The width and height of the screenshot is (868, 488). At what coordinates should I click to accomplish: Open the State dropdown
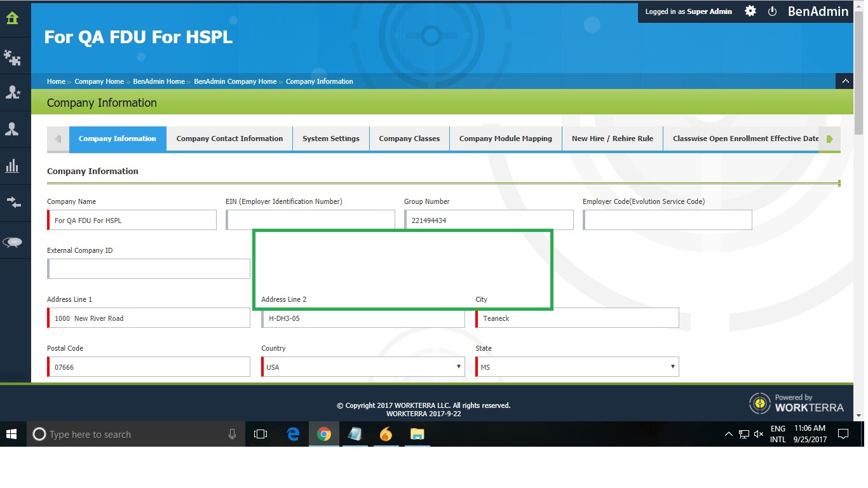pos(577,367)
